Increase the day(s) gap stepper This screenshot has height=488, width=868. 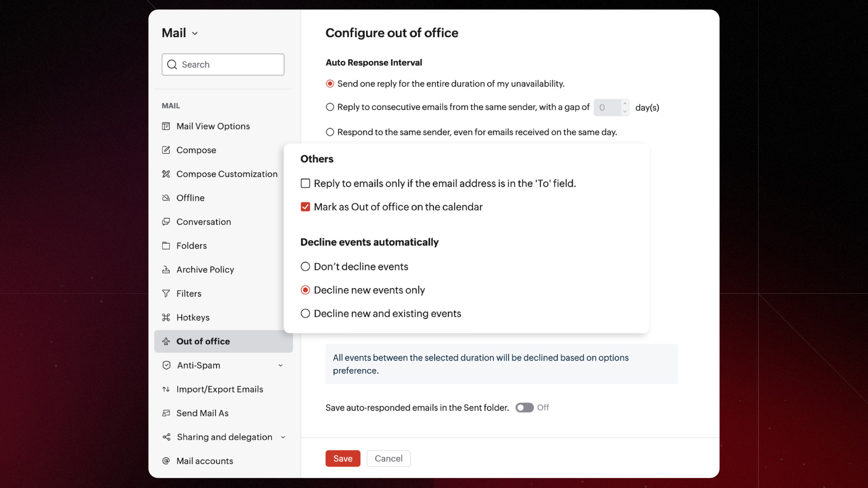[625, 104]
